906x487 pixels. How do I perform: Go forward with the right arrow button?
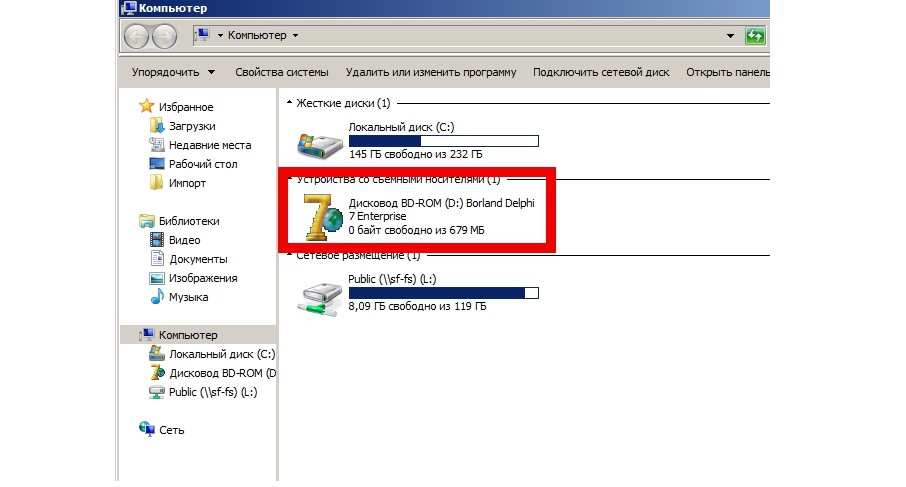click(x=164, y=37)
